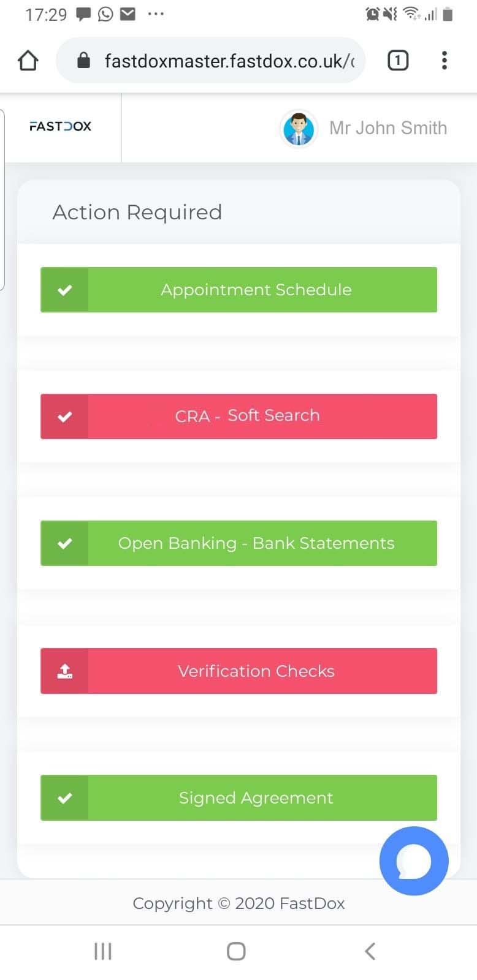Click the checkmark on Appointment Schedule
Screen dimensions: 477x980
[65, 290]
